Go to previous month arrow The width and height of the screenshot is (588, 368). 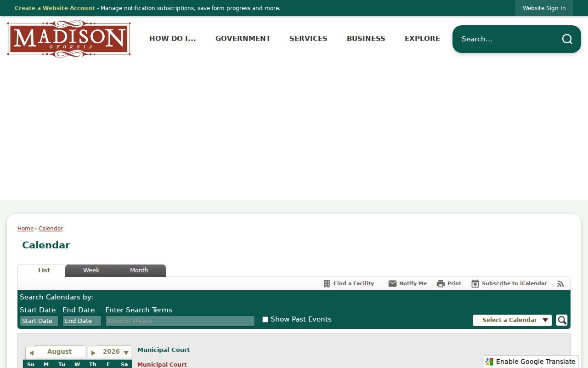[31, 353]
